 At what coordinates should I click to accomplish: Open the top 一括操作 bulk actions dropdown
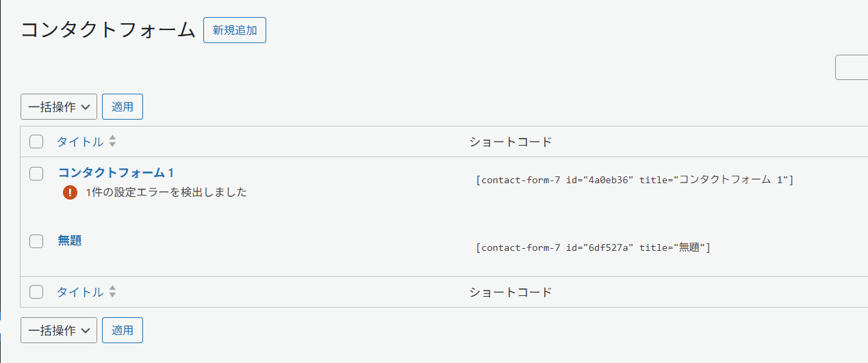point(59,107)
